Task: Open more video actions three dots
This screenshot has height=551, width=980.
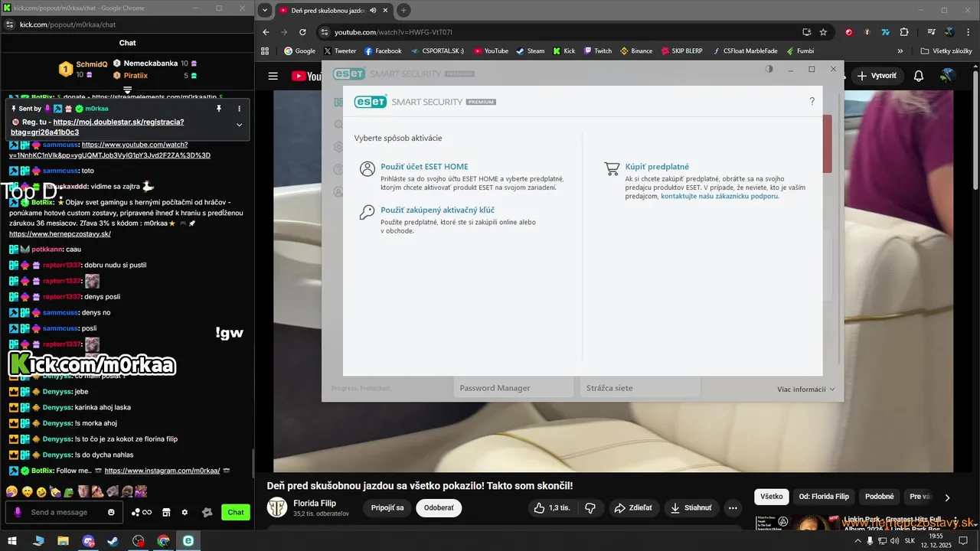Action: pyautogui.click(x=733, y=508)
